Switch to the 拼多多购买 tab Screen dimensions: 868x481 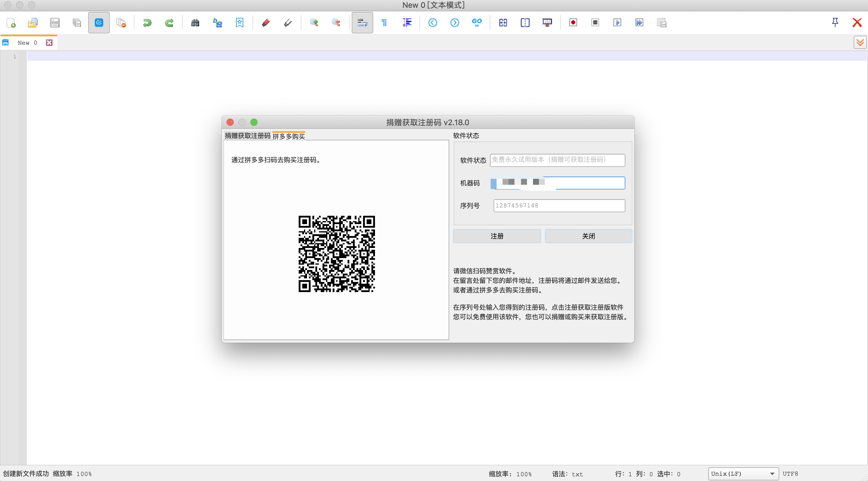pyautogui.click(x=289, y=136)
